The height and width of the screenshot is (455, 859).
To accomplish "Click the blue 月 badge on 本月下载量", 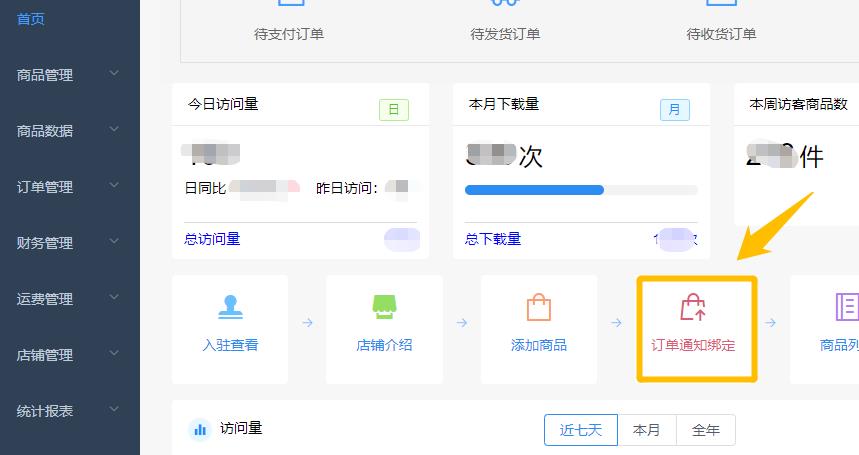I will point(674,109).
